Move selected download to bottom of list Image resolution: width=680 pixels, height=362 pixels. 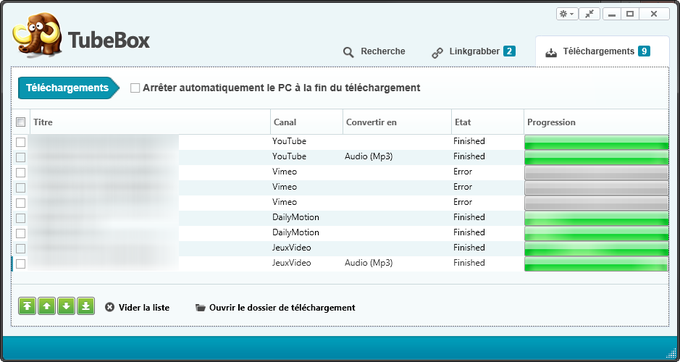(x=86, y=307)
